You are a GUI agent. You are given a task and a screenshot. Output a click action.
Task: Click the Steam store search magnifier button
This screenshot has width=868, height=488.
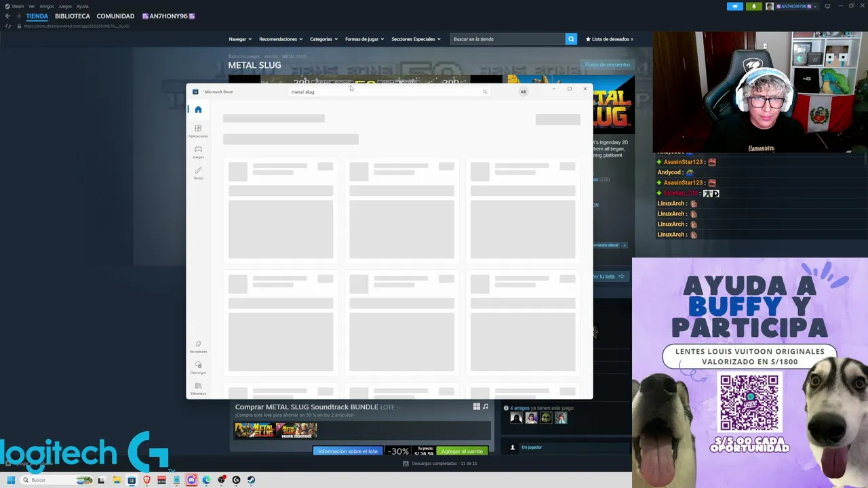(571, 39)
